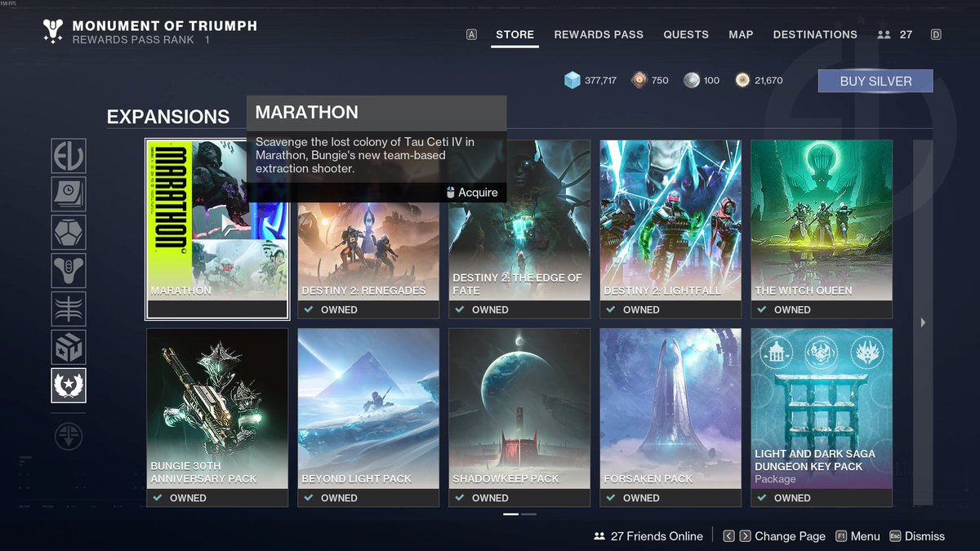Click the Marathon tooltip title

pyautogui.click(x=306, y=113)
